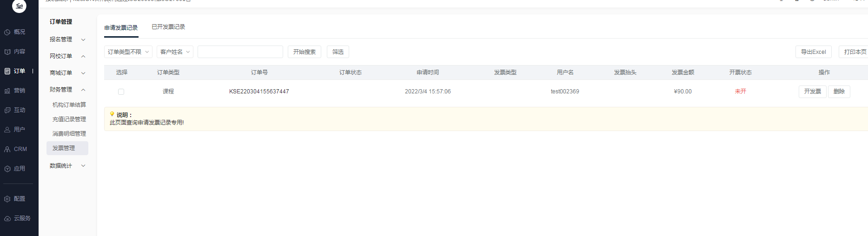Focus the search text field
Viewport: 868px width, 236px height.
(240, 52)
